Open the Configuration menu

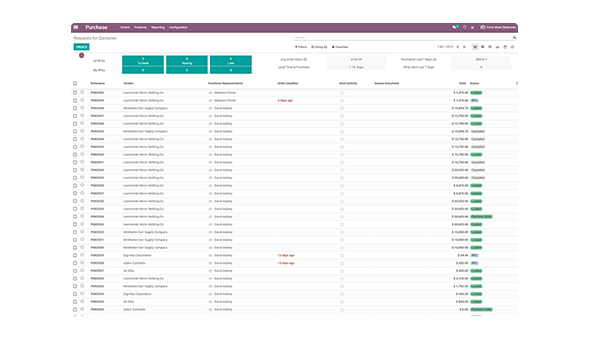tap(178, 27)
